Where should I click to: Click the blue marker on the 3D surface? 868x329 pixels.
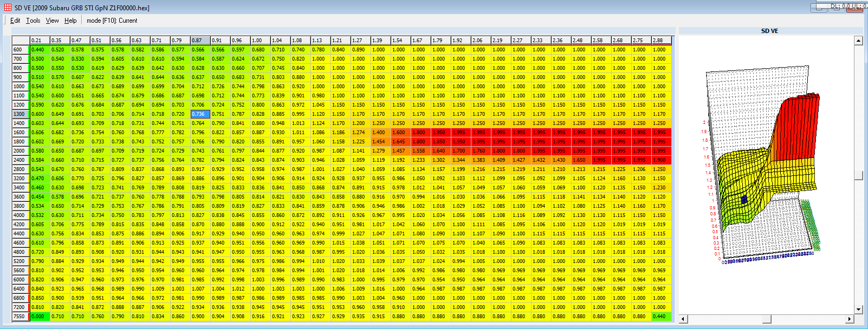744,200
